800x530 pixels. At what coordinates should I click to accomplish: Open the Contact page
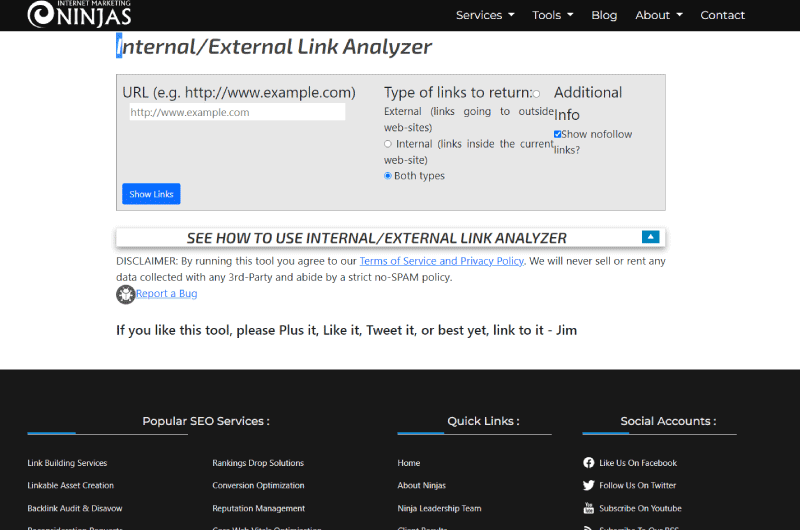tap(722, 15)
